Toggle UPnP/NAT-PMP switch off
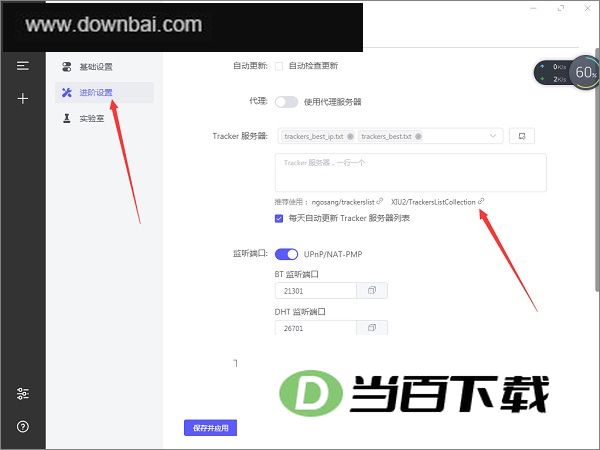 coord(286,254)
